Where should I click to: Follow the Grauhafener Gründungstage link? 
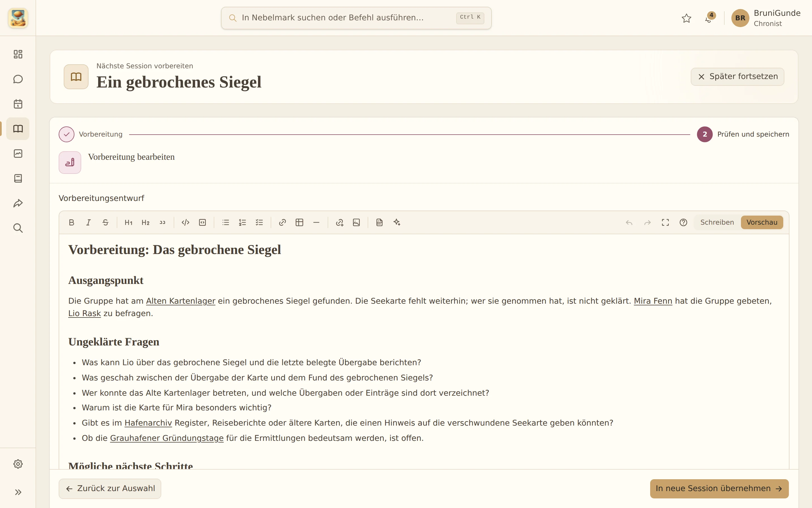pyautogui.click(x=167, y=438)
